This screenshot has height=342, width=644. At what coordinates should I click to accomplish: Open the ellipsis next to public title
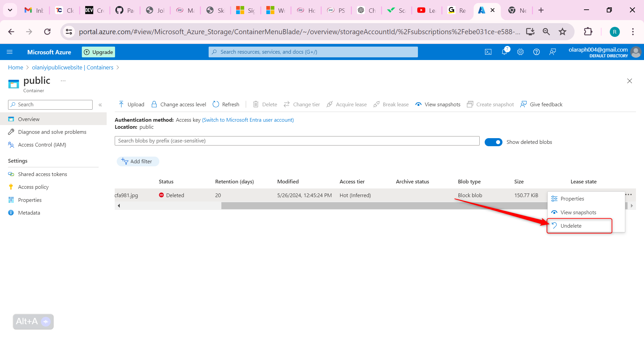[x=63, y=81]
